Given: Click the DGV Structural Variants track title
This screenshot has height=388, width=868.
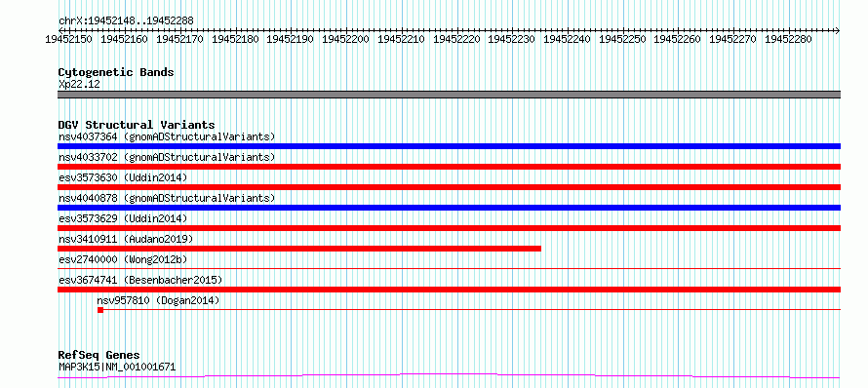Looking at the screenshot, I should click(137, 125).
